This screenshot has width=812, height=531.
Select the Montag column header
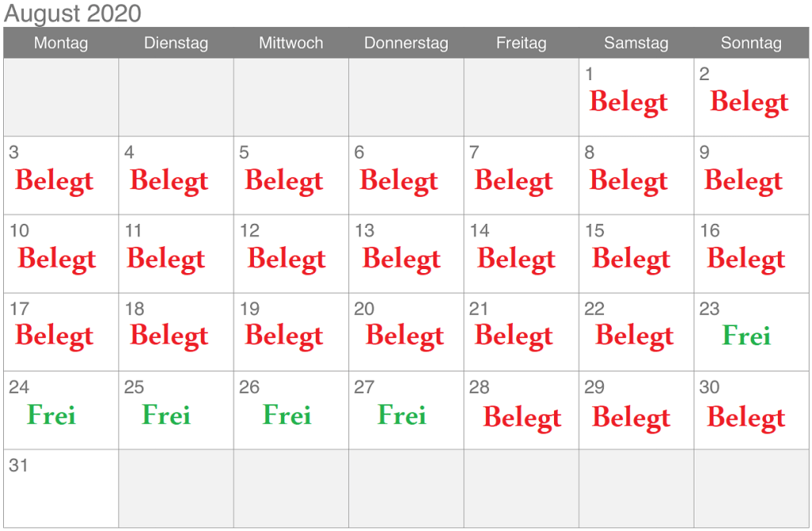[x=61, y=43]
